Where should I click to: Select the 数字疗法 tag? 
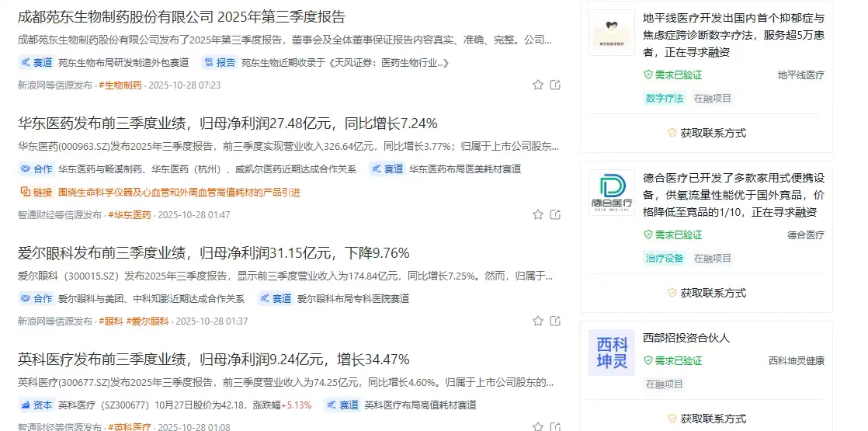tap(665, 99)
